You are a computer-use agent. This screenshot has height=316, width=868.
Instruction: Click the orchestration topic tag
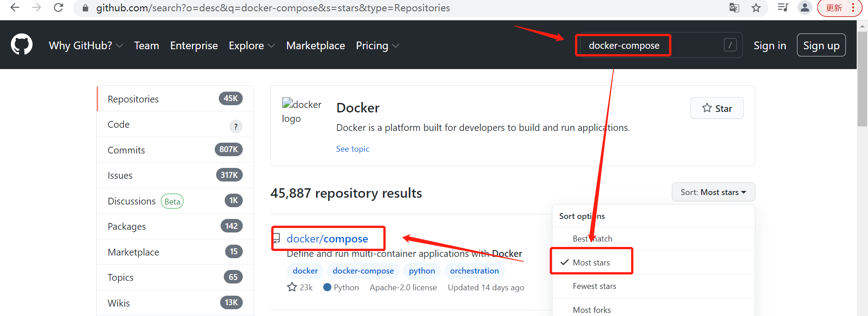[x=474, y=271]
